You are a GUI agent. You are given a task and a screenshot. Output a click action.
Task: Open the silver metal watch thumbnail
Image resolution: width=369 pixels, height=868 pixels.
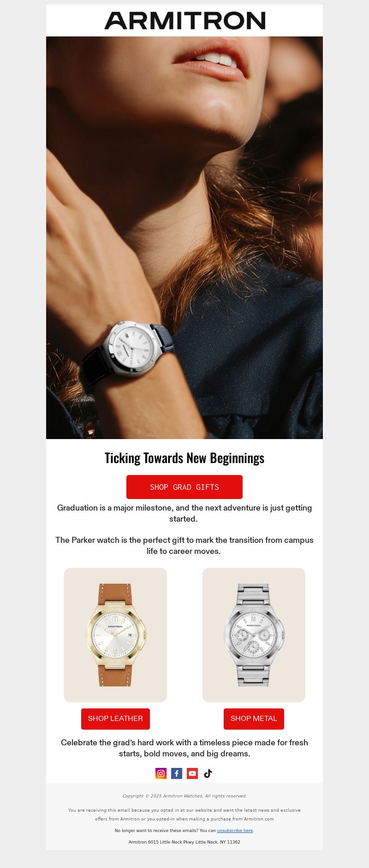pos(254,635)
